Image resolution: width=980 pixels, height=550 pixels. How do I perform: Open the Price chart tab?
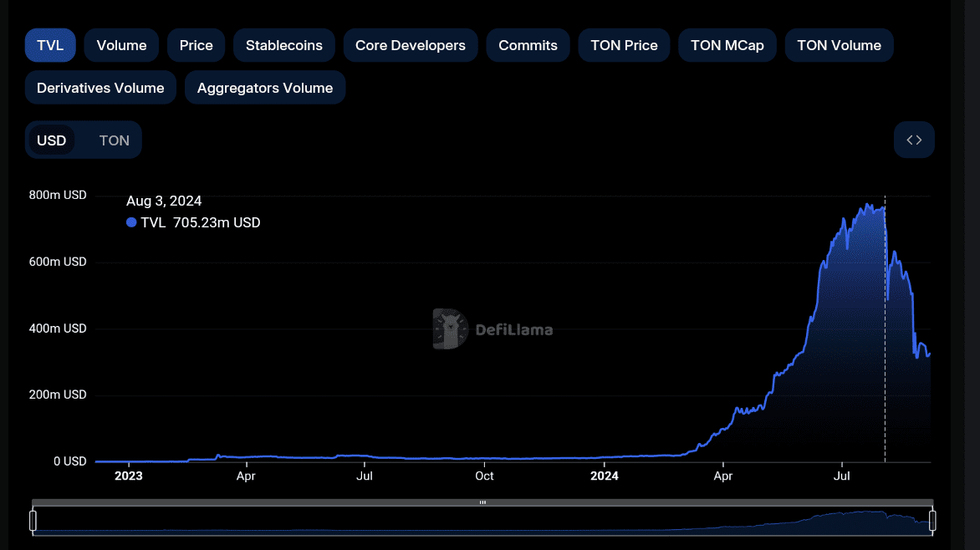point(196,45)
